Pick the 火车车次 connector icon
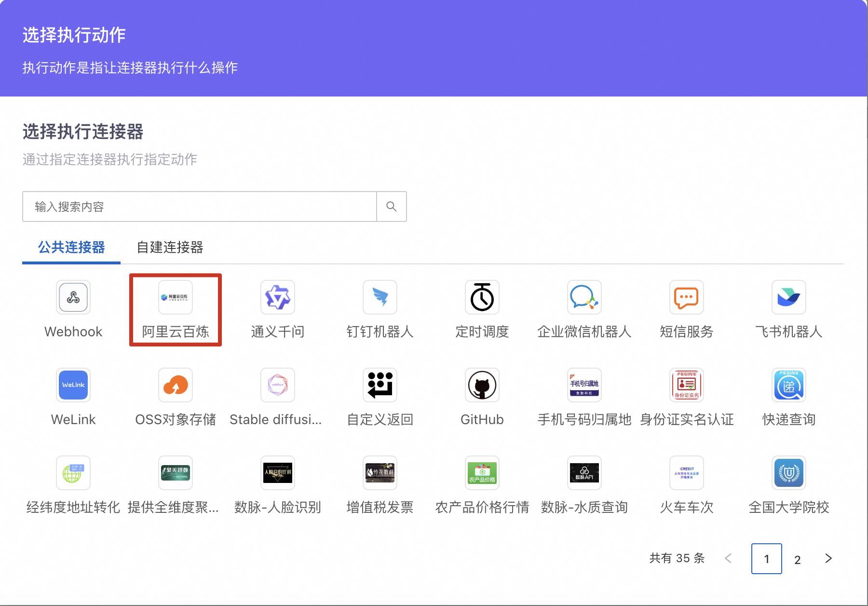The height and width of the screenshot is (606, 868). (x=687, y=473)
